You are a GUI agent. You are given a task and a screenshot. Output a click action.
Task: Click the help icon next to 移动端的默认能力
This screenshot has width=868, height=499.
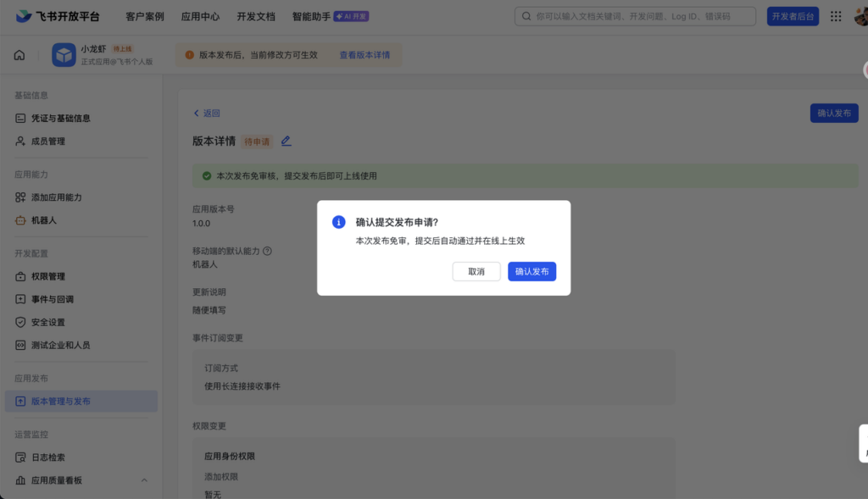[267, 251]
